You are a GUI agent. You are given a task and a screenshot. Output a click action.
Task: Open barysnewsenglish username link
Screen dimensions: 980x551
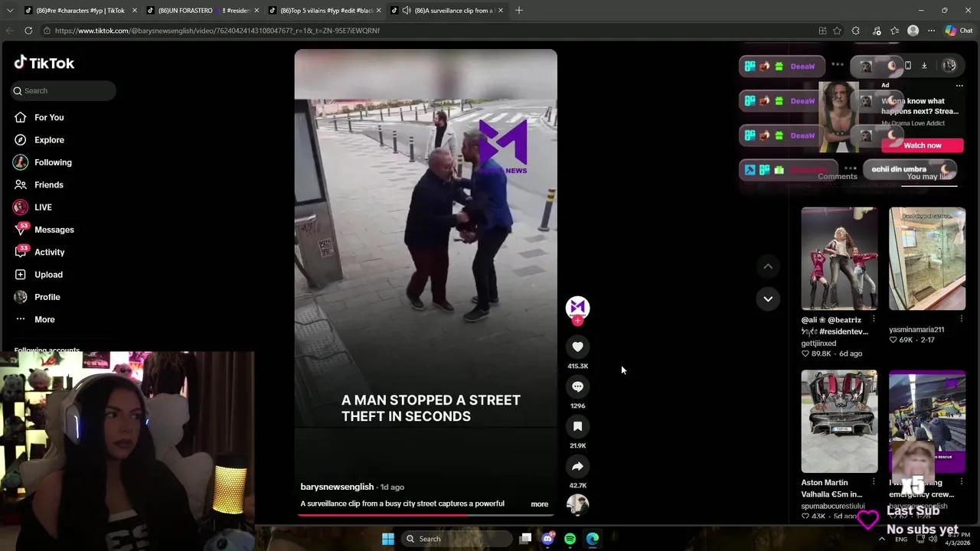pos(337,487)
